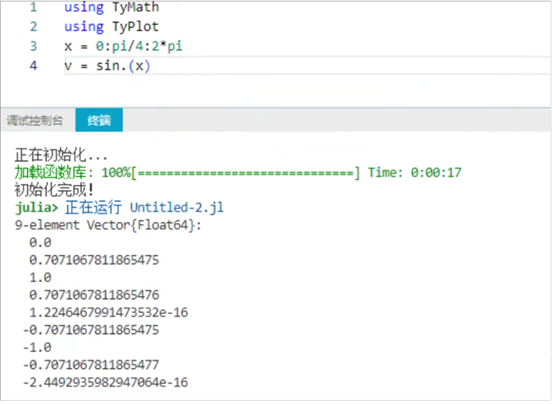Screen dimensions: 553x404
Task: Switch to the 调试控制台 tab
Action: [35, 121]
